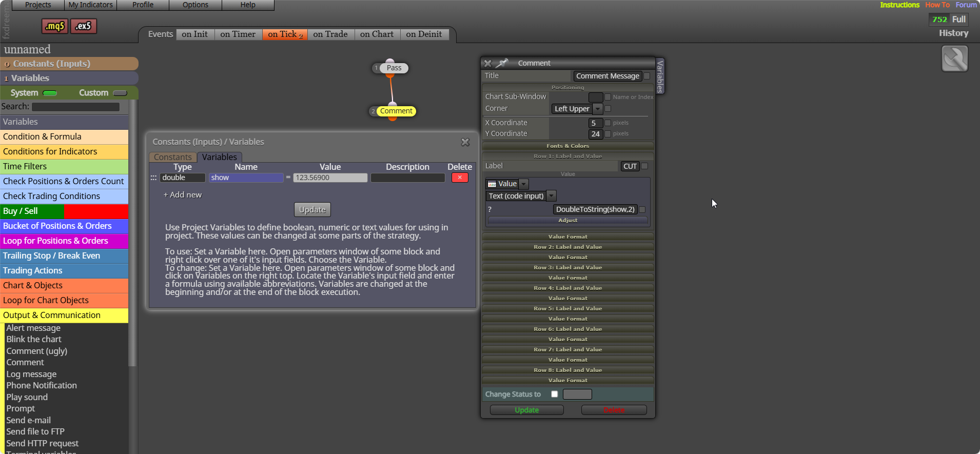This screenshot has width=980, height=454.
Task: Tick the Change Status to checkbox
Action: click(x=554, y=394)
